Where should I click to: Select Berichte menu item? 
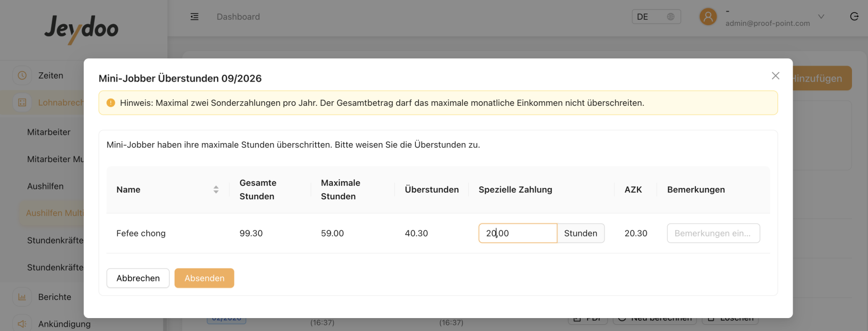point(55,297)
